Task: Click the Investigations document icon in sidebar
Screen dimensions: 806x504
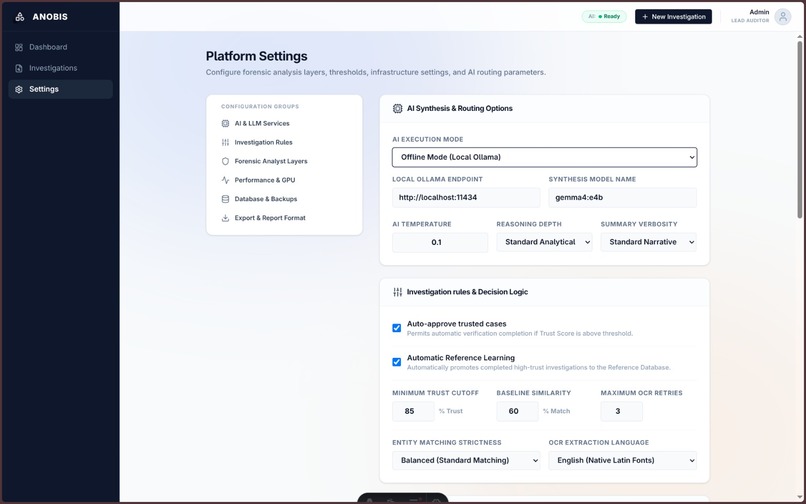Action: pos(19,68)
